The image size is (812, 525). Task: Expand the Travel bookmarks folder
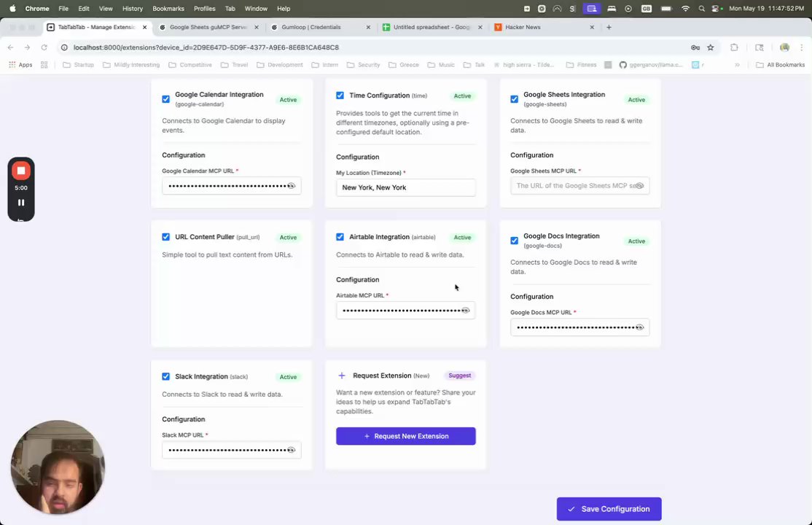234,65
